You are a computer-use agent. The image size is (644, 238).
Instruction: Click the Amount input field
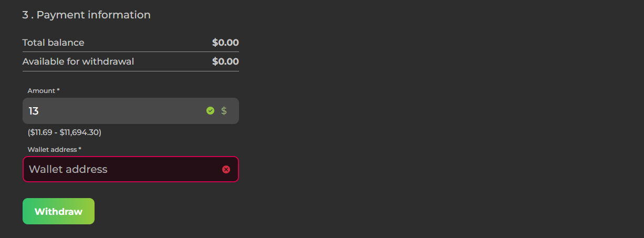pos(116,111)
